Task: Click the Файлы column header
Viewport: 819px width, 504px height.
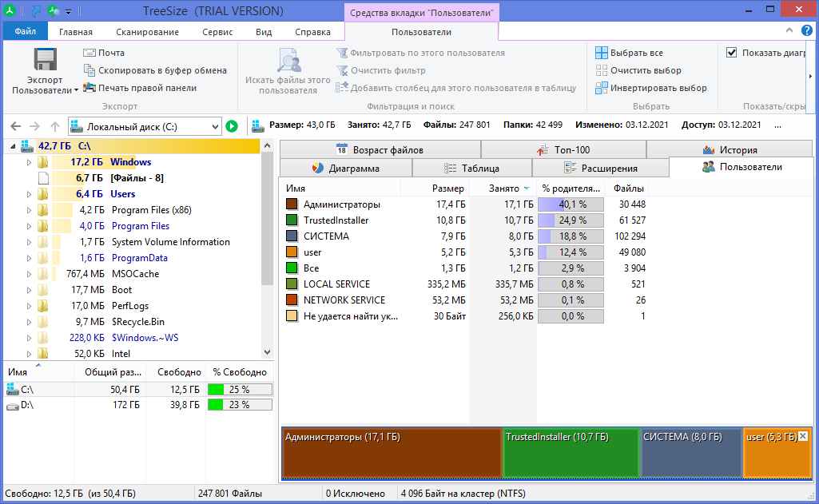Action: point(628,188)
